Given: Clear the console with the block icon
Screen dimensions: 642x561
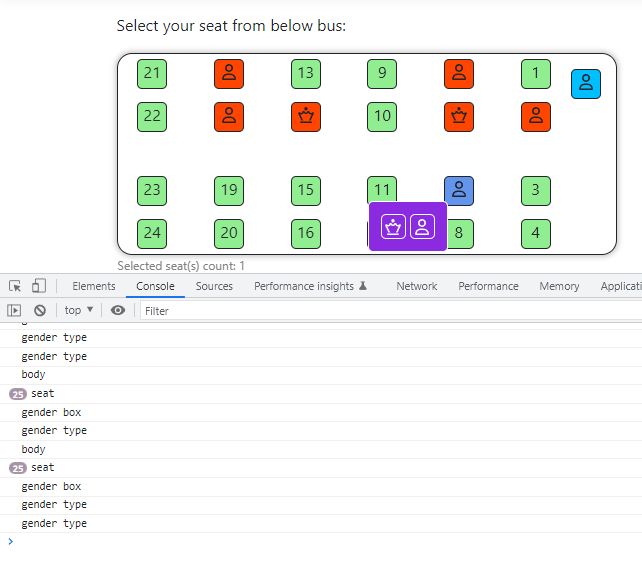Looking at the screenshot, I should coord(40,310).
